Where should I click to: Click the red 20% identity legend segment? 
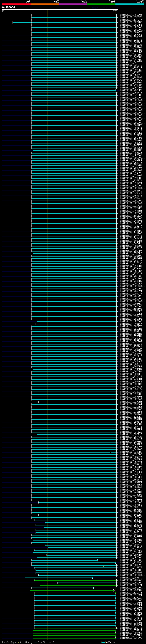[x=16, y=4]
